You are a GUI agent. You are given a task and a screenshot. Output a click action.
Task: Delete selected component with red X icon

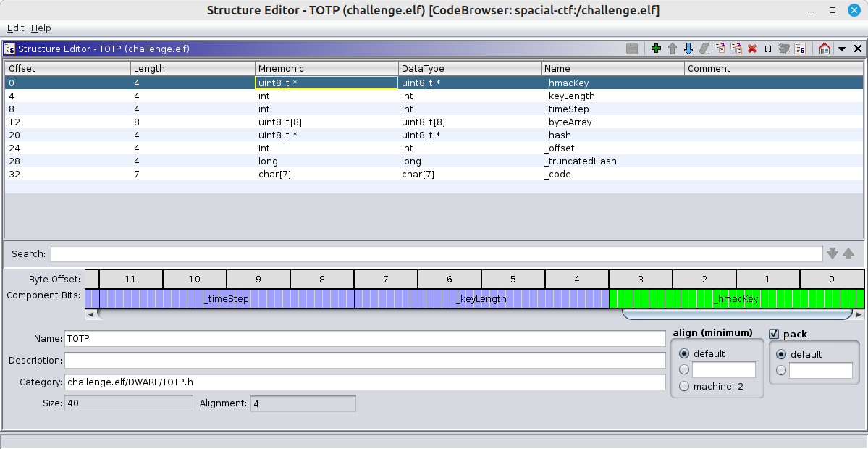point(752,49)
